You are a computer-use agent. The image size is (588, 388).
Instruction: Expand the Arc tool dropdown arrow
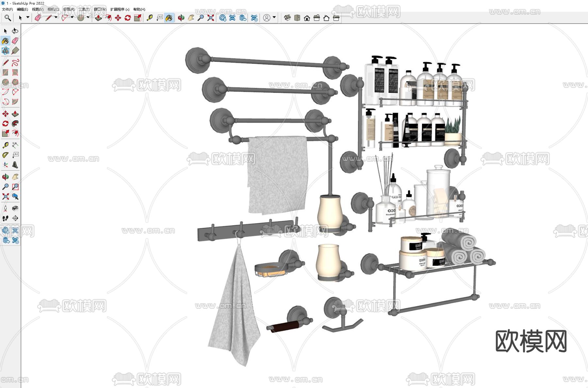[72, 17]
